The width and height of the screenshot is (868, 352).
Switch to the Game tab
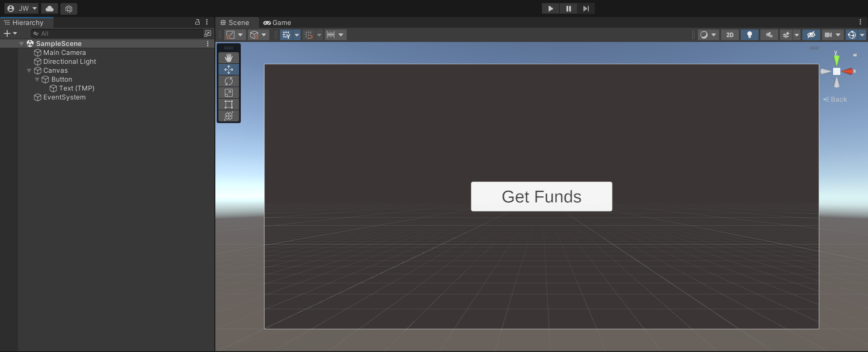point(277,23)
